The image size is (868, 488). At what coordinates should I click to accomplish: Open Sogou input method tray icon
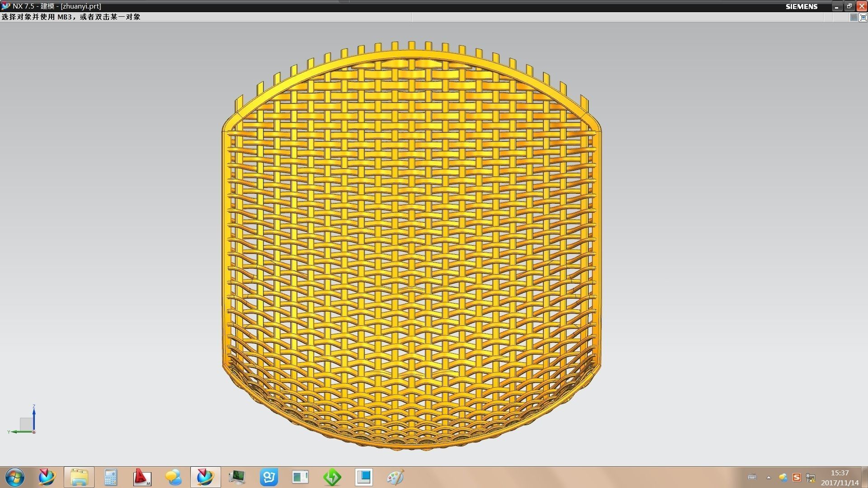pyautogui.click(x=797, y=477)
